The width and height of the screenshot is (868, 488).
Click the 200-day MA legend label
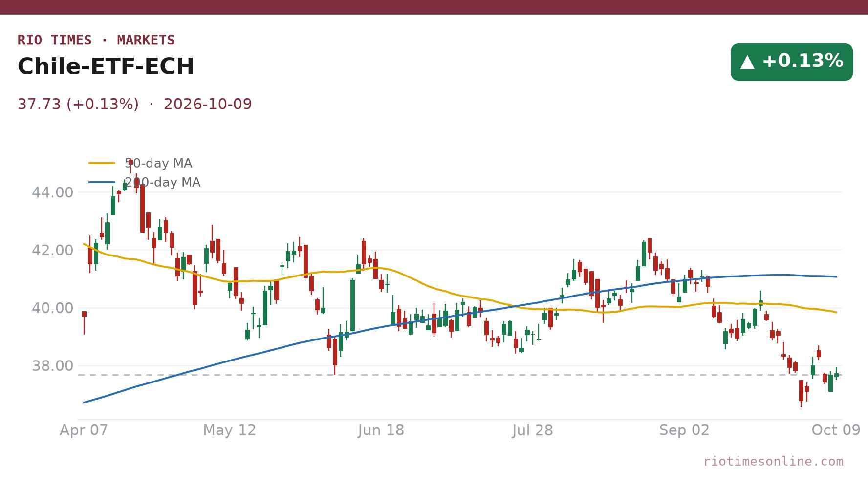(162, 182)
